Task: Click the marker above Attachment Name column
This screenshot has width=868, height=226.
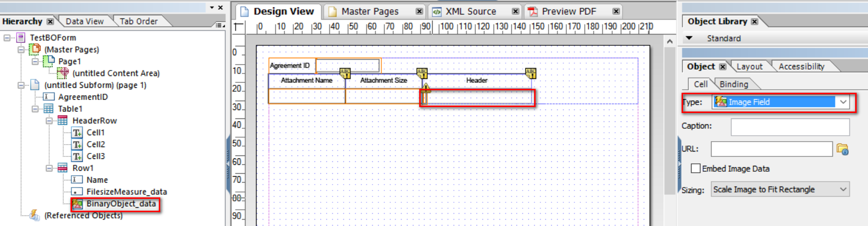Action: coord(345,74)
